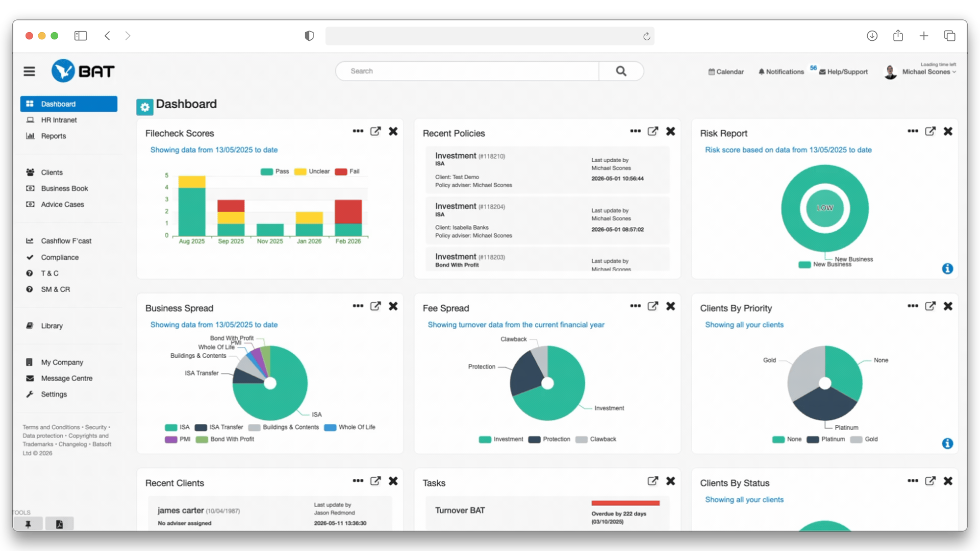Remove the Recent Policies widget
The image size is (980, 551).
point(671,131)
